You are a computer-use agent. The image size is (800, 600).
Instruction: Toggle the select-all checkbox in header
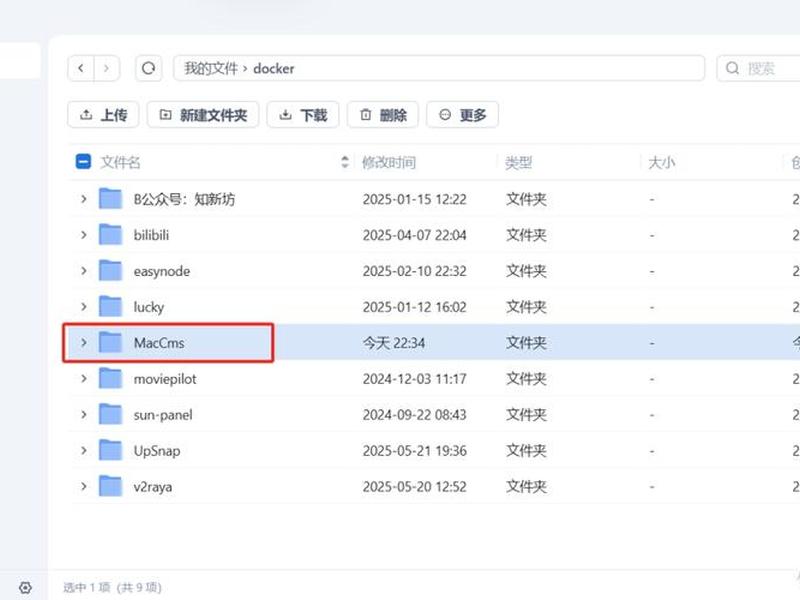pyautogui.click(x=83, y=162)
